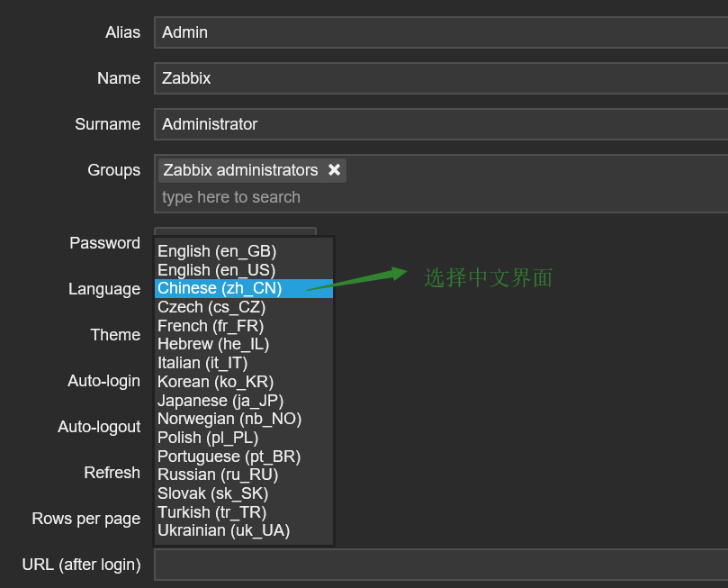Pick Portuguese (pt_BR) from the list
Image resolution: width=728 pixels, height=588 pixels.
[x=244, y=457]
